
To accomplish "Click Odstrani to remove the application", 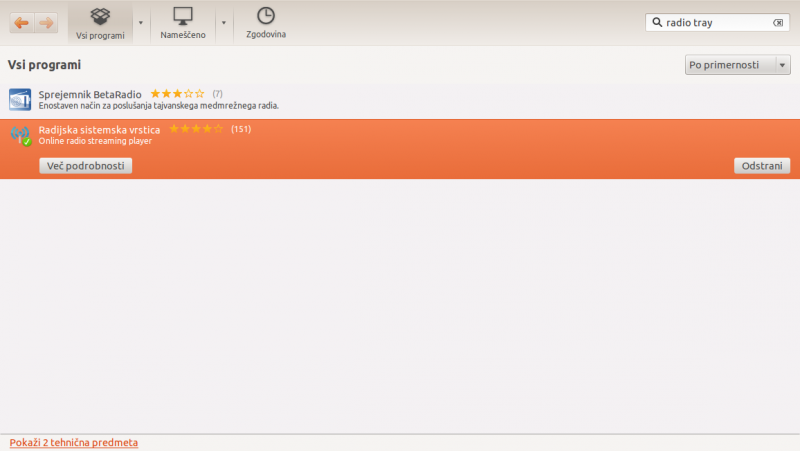I will pyautogui.click(x=762, y=166).
